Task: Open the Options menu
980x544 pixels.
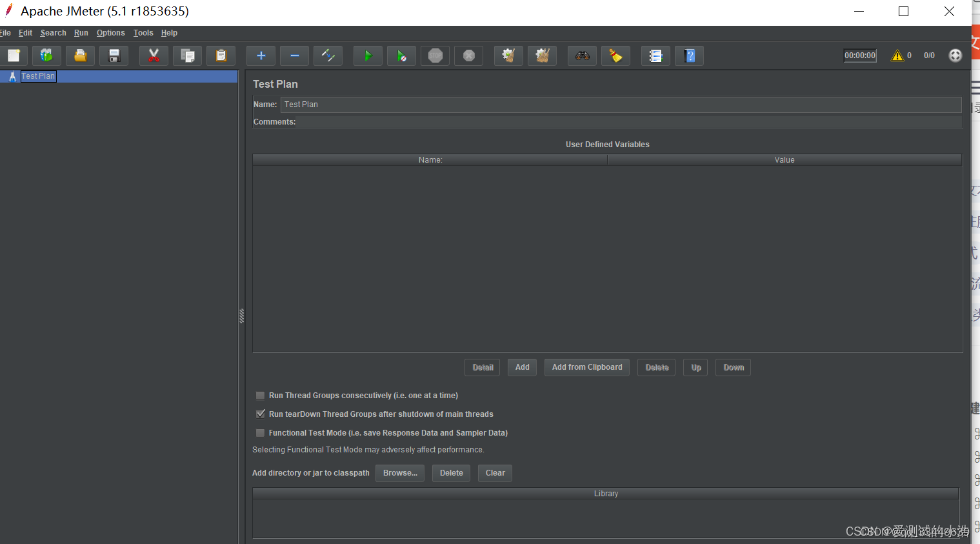Action: click(110, 33)
